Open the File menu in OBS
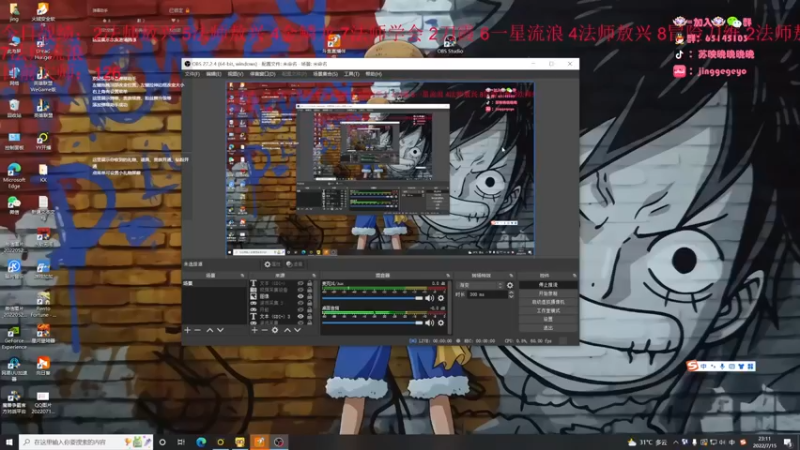800x450 pixels. pos(192,74)
